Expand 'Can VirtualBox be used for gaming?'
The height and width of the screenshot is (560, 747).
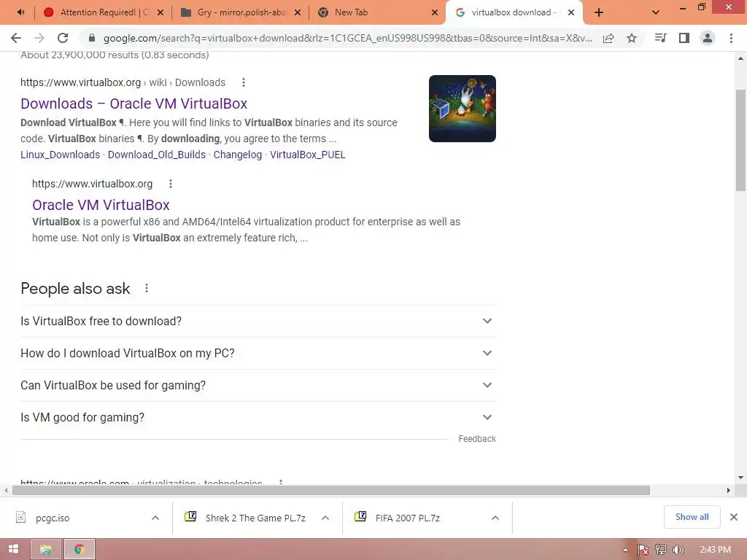pyautogui.click(x=258, y=385)
